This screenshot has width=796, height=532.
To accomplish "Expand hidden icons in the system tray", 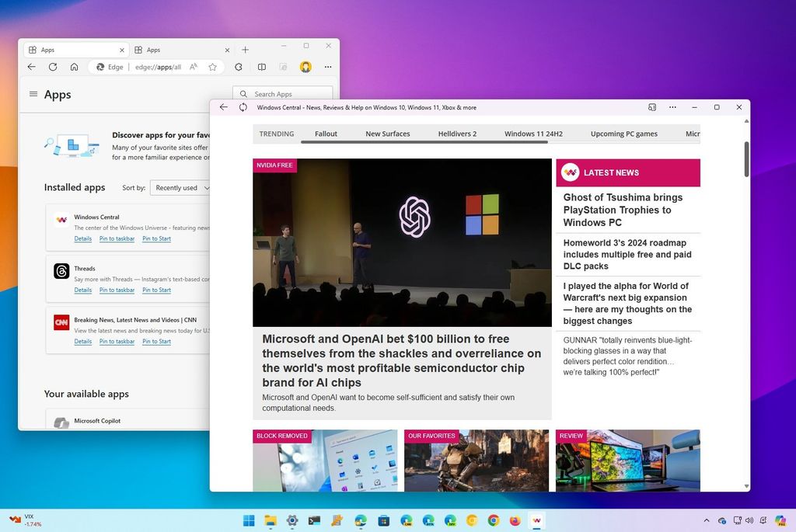I will (706, 520).
